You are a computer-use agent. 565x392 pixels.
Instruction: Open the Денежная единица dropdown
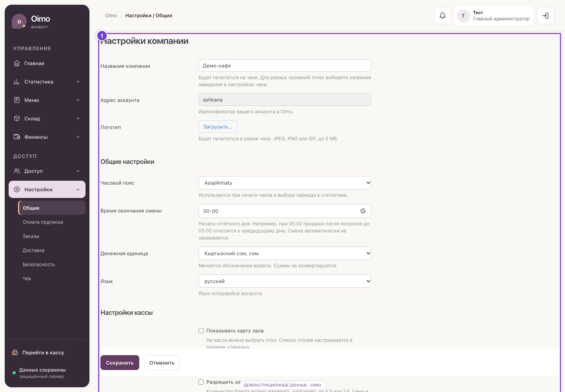(x=285, y=253)
